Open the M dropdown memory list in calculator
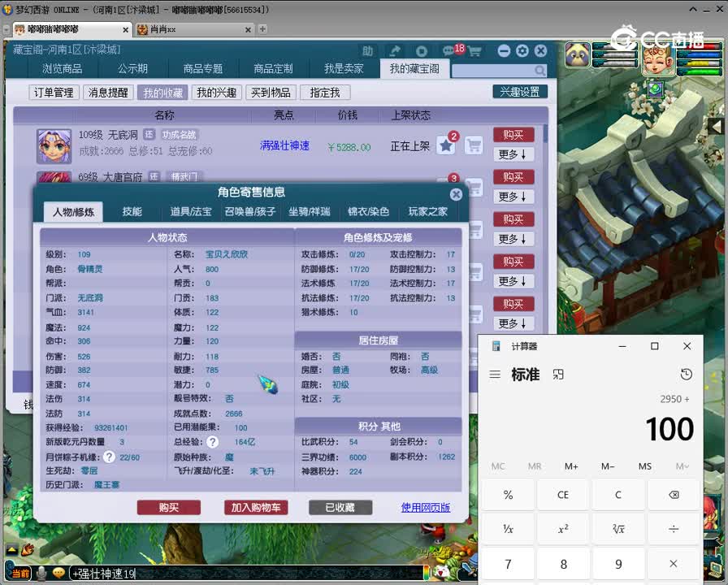 click(682, 466)
